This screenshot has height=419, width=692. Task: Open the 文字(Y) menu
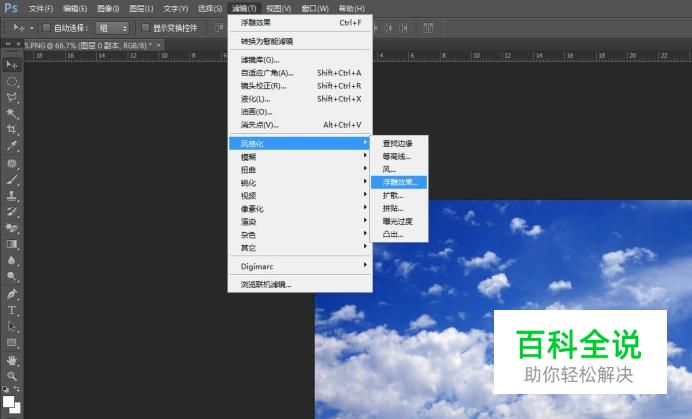click(x=175, y=8)
